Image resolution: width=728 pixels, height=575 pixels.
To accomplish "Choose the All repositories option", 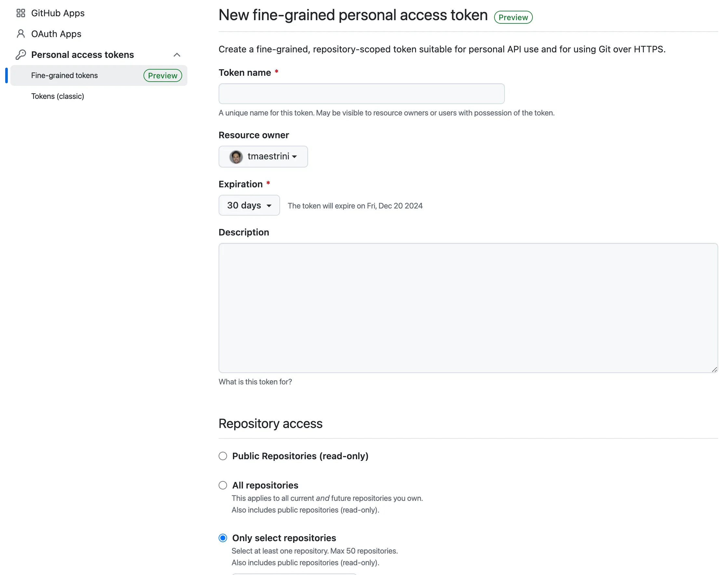I will [x=222, y=485].
